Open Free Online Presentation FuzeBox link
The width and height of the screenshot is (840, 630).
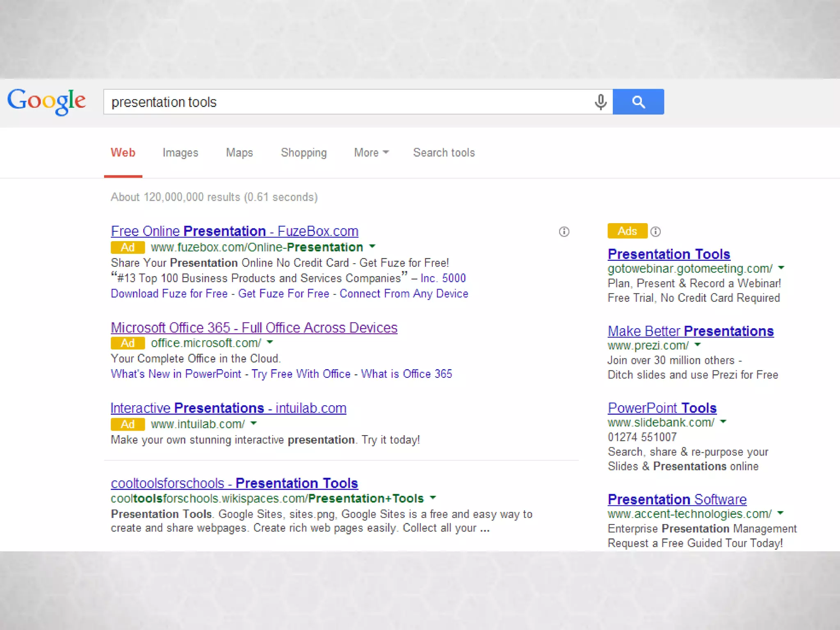[234, 231]
